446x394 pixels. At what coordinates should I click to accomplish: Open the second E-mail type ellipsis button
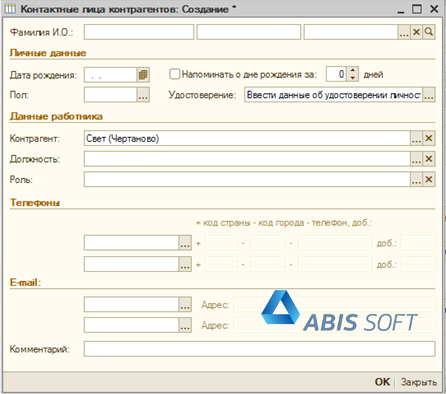click(185, 325)
